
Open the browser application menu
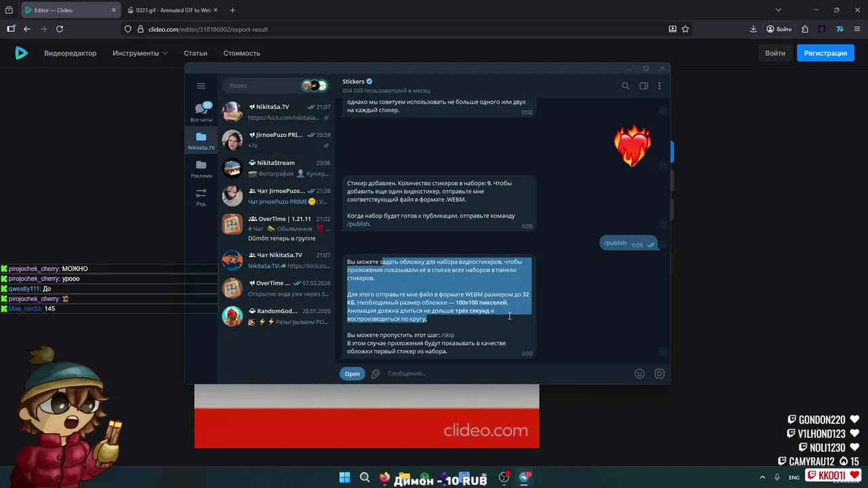[857, 29]
